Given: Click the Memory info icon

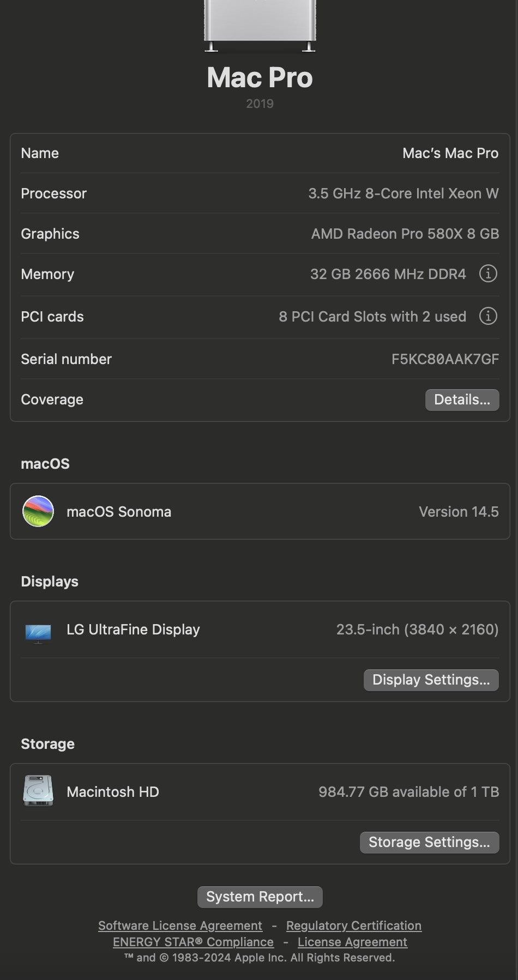Looking at the screenshot, I should tap(487, 274).
